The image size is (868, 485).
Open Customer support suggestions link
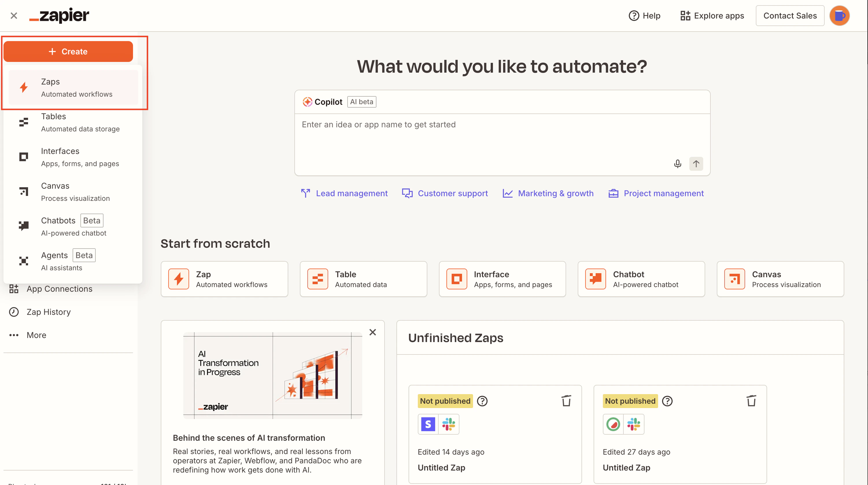445,193
